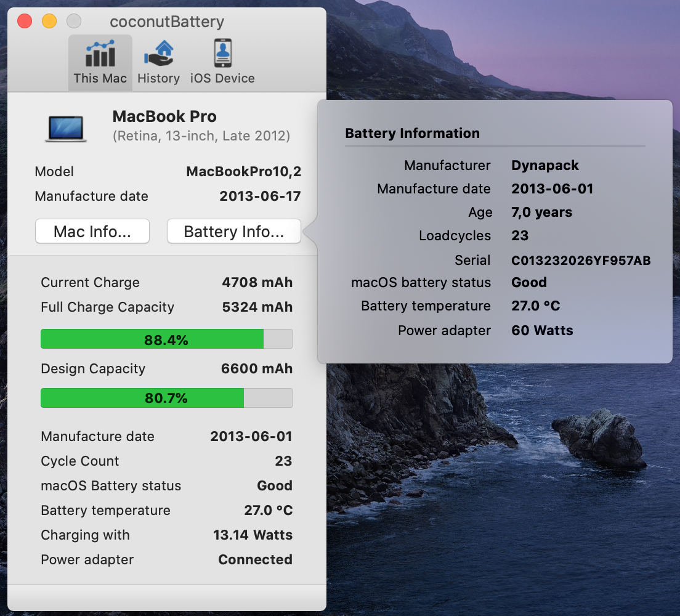Screen dimensions: 680x616
Task: Minimize window using the yellow button
Action: pyautogui.click(x=49, y=22)
